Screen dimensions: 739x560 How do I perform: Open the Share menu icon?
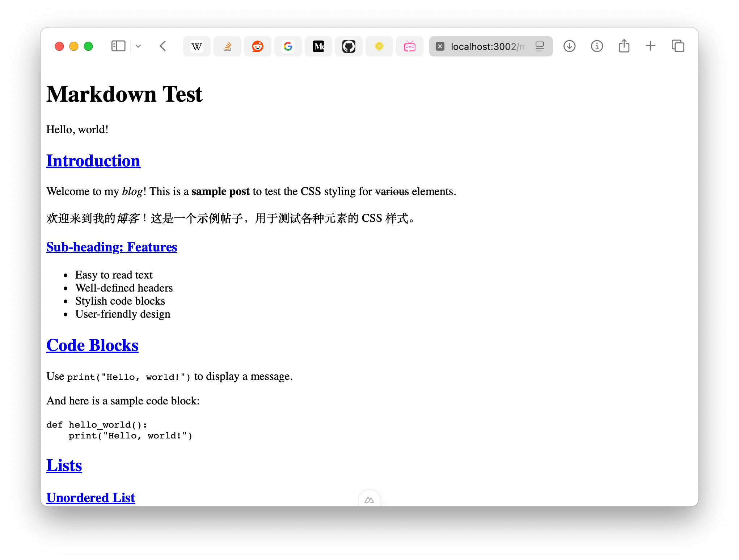pyautogui.click(x=624, y=46)
